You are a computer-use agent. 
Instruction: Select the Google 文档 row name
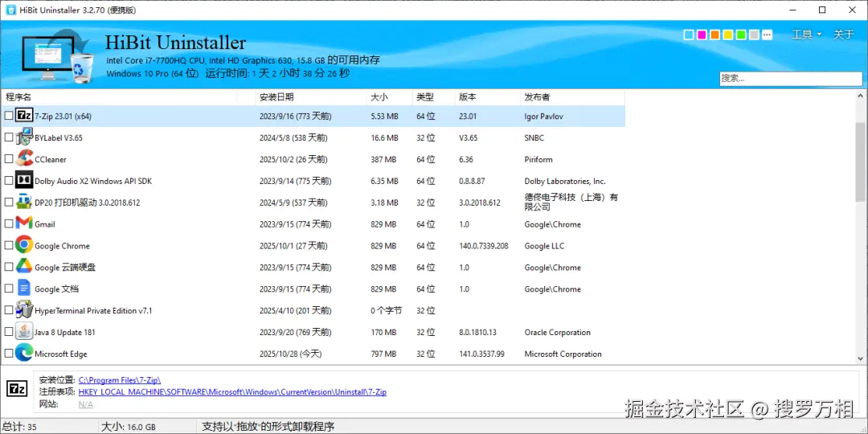[56, 289]
